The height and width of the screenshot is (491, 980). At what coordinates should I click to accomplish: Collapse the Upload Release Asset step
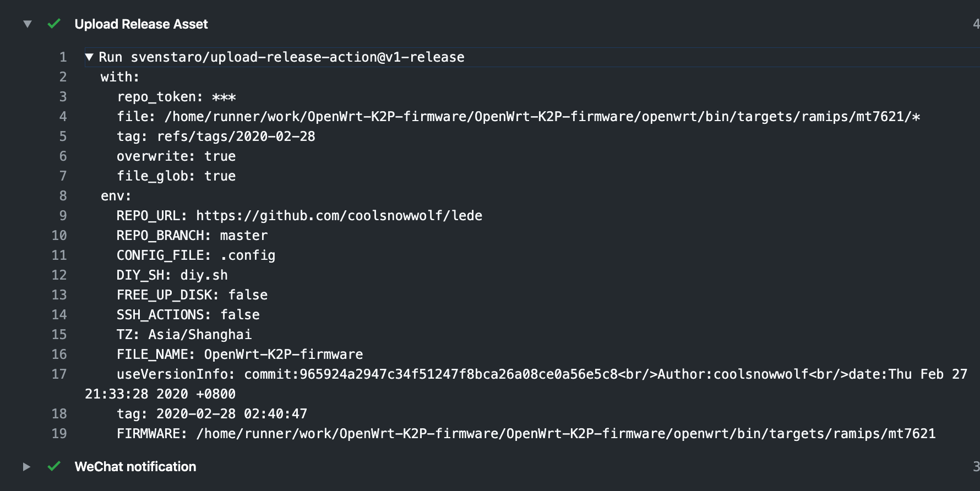26,24
